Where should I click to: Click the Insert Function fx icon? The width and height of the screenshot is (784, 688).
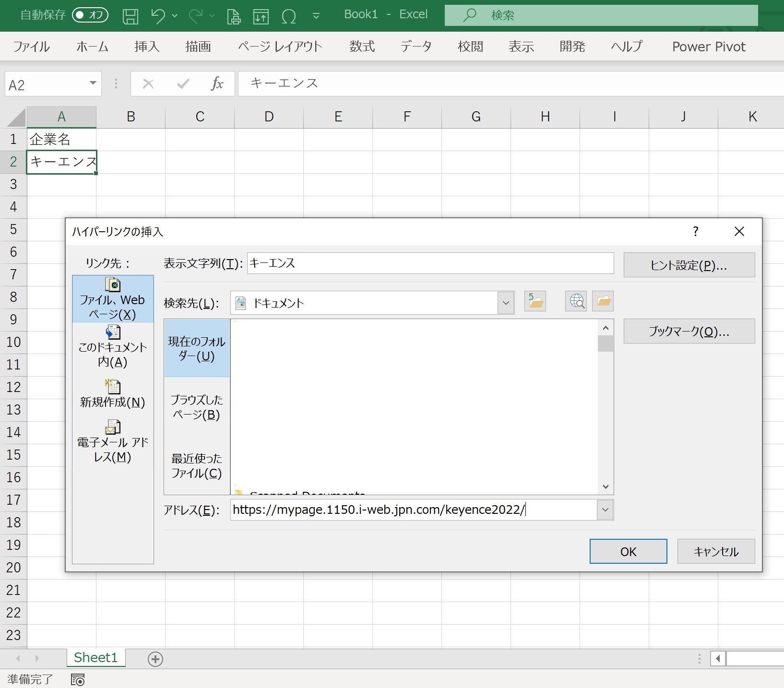click(x=217, y=84)
